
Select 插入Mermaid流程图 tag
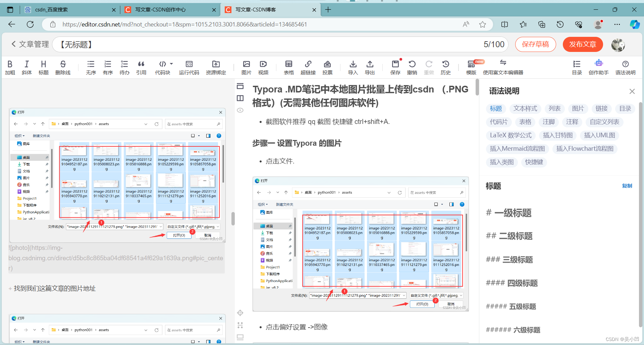pyautogui.click(x=518, y=149)
